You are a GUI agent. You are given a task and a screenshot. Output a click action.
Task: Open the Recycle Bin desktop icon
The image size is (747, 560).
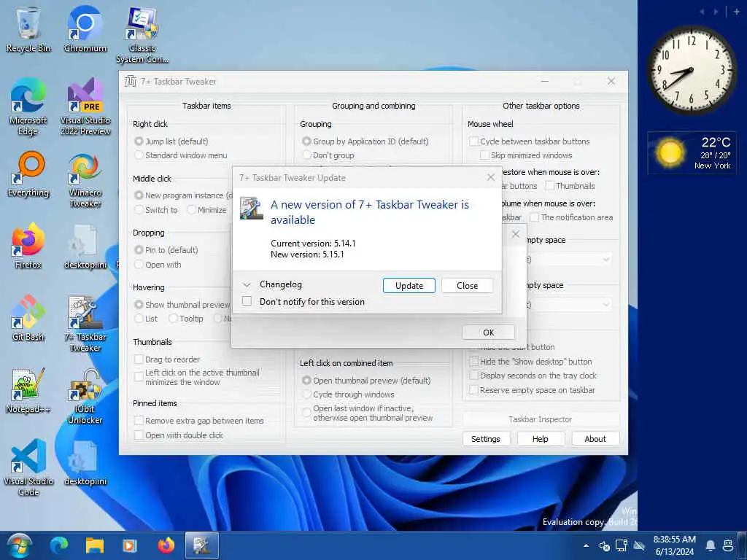28,30
